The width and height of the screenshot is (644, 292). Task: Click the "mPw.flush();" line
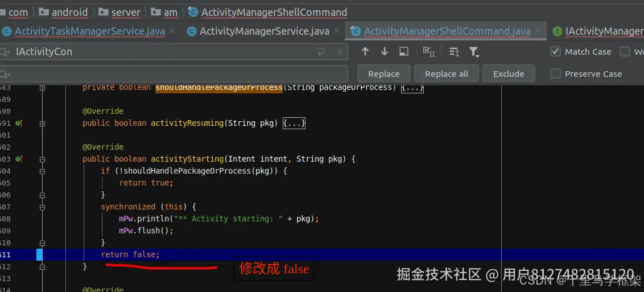tap(146, 231)
